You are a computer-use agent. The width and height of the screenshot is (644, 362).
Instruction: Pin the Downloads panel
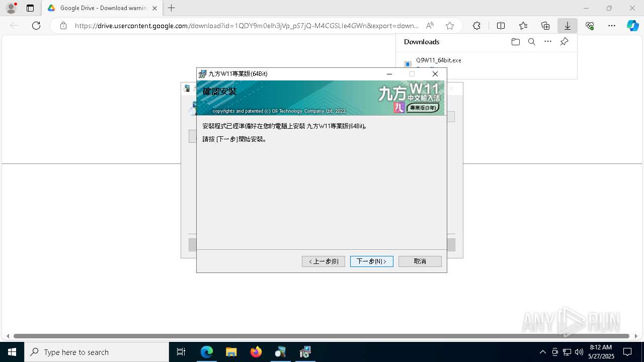[x=564, y=42]
